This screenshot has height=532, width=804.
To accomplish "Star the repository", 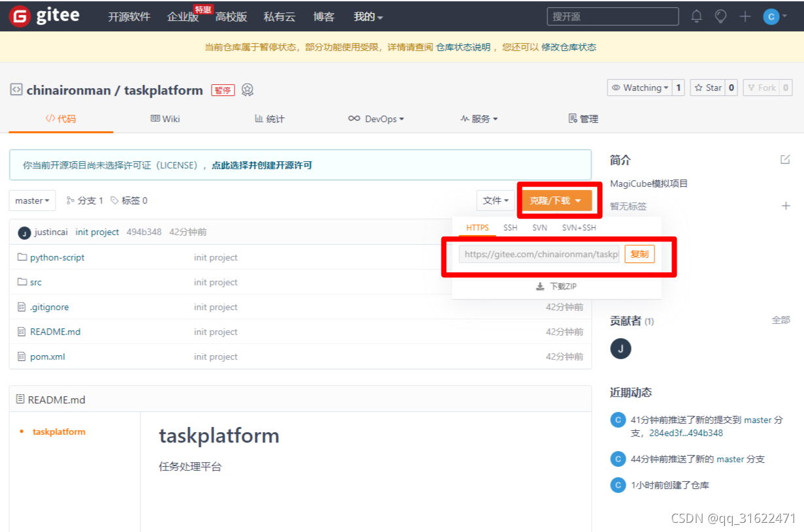I will pos(707,87).
